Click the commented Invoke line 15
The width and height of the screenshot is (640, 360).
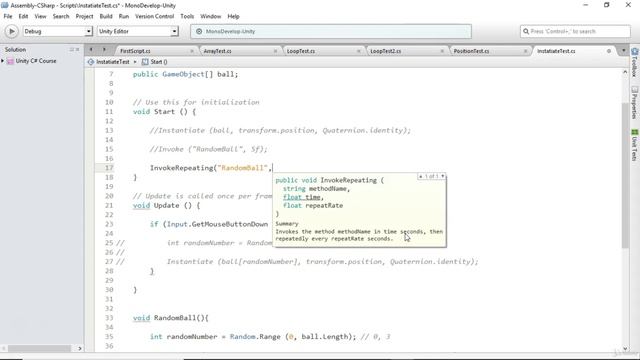pyautogui.click(x=209, y=149)
